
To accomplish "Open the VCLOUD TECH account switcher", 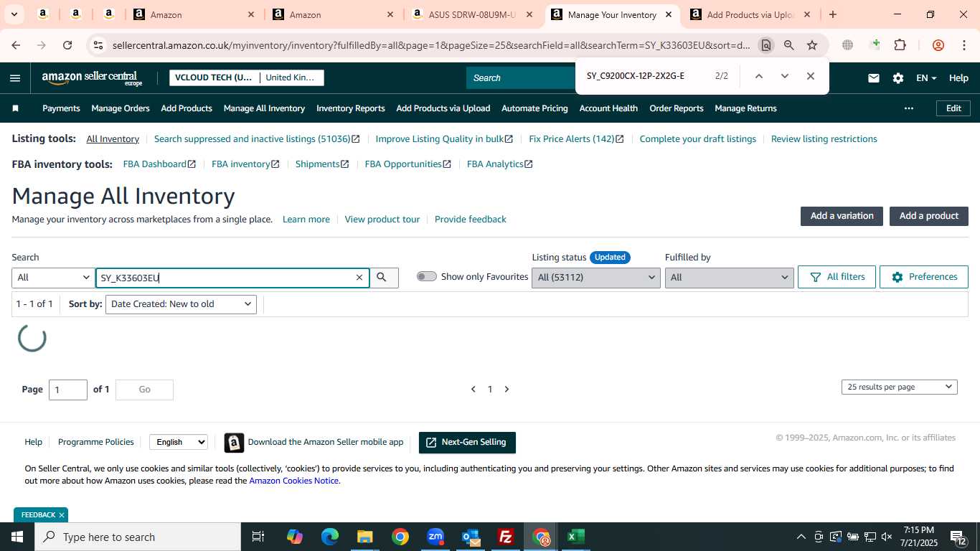I will [247, 77].
